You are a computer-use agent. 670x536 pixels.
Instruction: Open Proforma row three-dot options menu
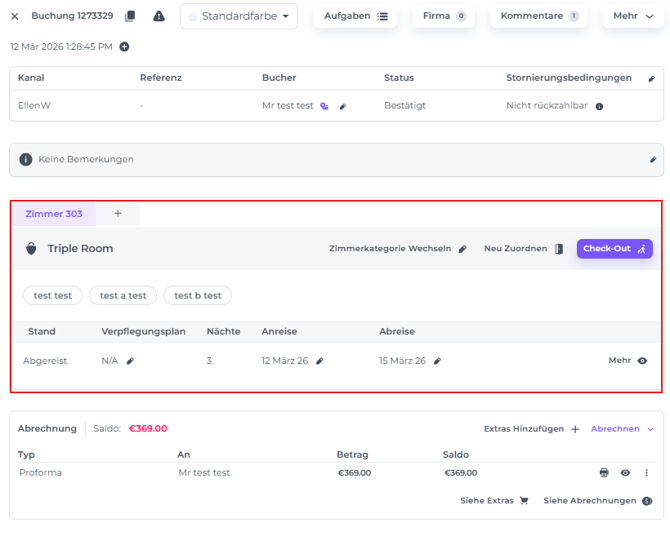[x=646, y=473]
